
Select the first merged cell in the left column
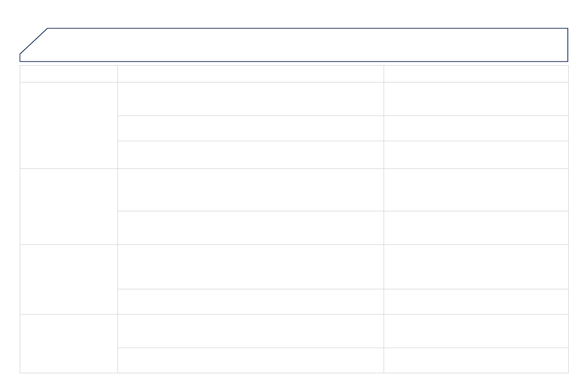tap(69, 125)
